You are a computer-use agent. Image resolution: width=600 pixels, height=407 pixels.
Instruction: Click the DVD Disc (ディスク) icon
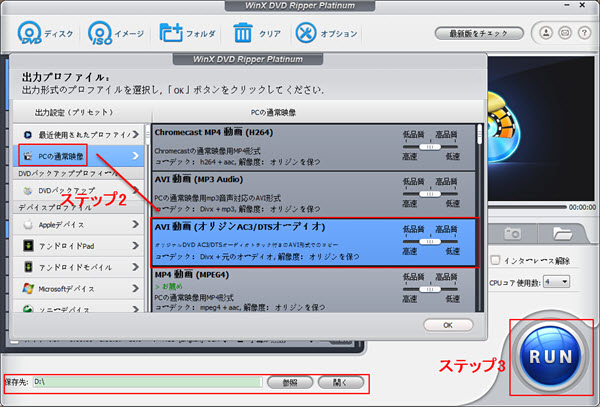point(29,33)
